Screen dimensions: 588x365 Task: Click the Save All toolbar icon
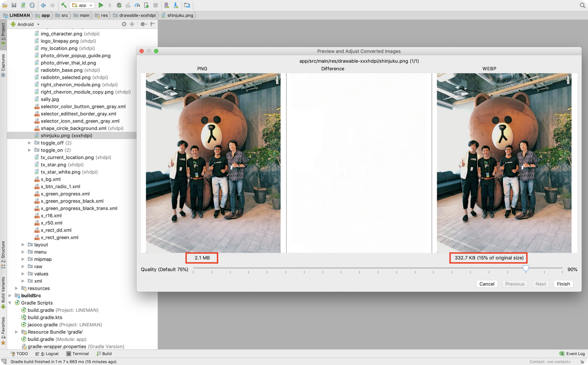tap(14, 5)
